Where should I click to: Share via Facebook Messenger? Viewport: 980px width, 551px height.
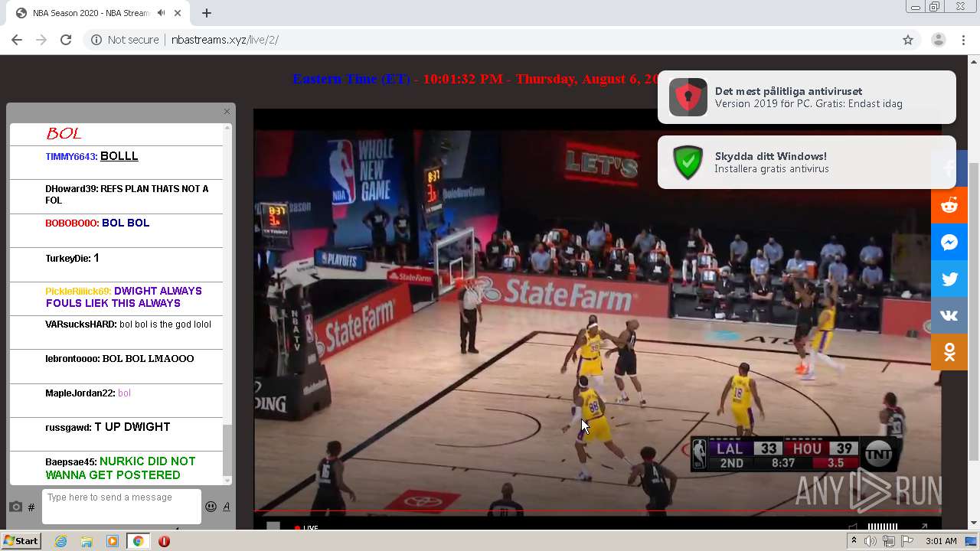coord(949,242)
